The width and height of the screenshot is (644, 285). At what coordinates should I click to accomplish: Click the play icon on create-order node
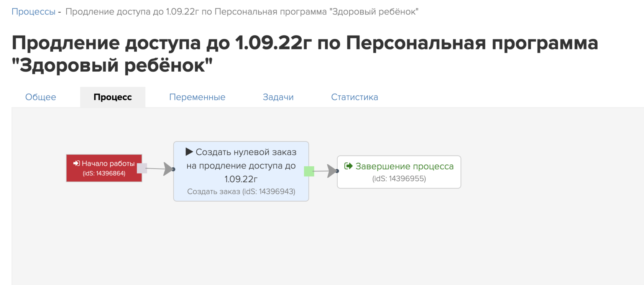189,152
